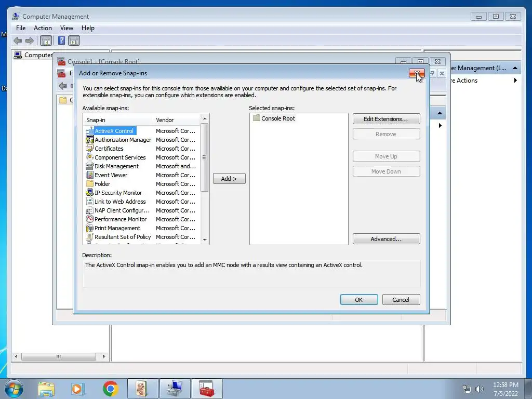Click the available snap-ins vertical scrollbar thumb
532x399 pixels.
(x=205, y=157)
